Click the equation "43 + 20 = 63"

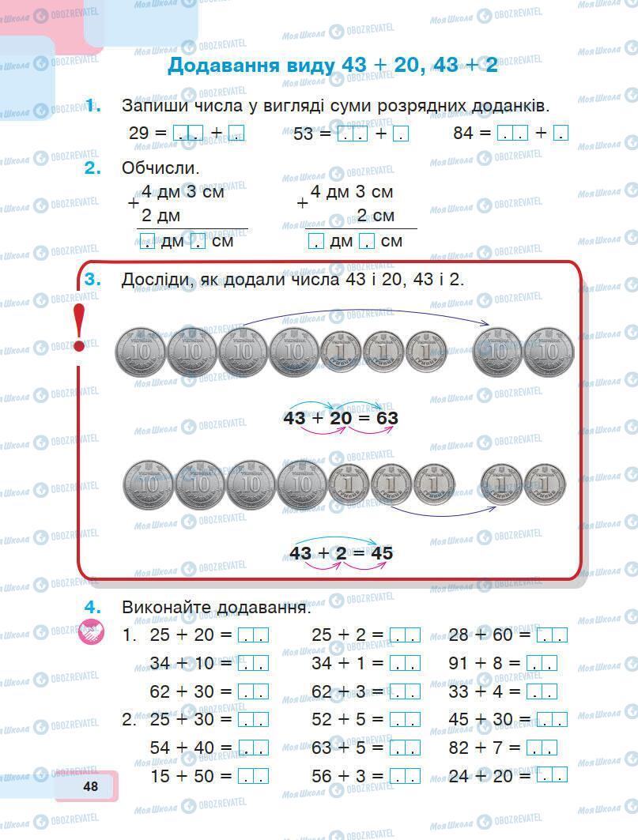point(341,418)
